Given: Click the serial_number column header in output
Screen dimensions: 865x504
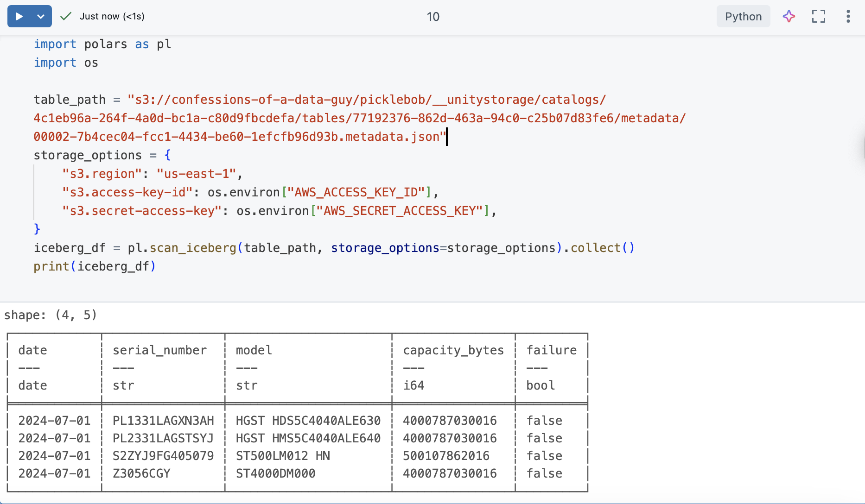Looking at the screenshot, I should 159,350.
